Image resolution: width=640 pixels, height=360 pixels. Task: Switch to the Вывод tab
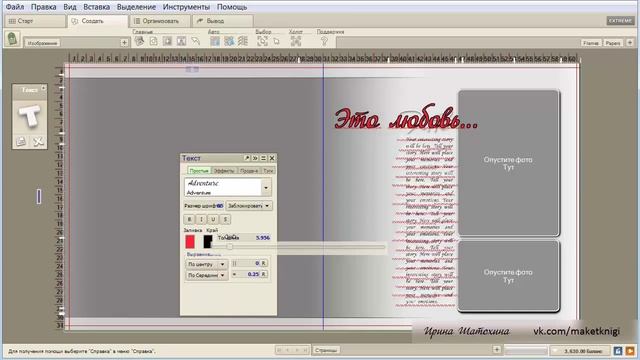pyautogui.click(x=222, y=21)
